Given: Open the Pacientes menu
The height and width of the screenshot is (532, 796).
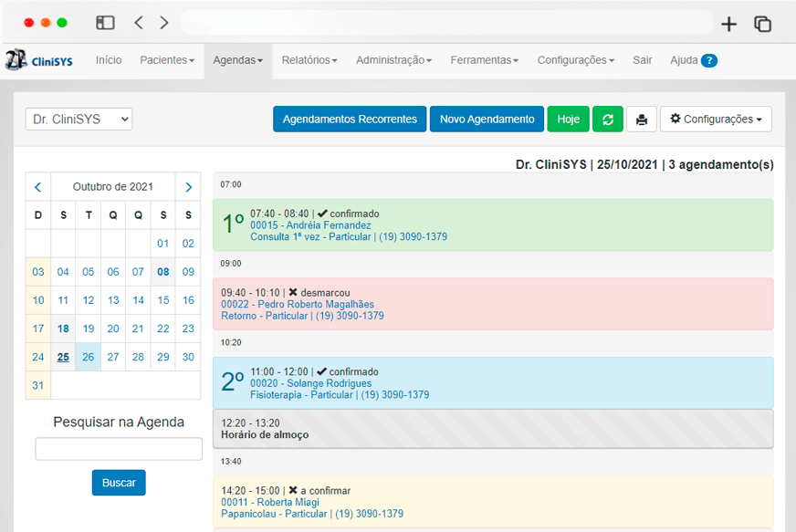Looking at the screenshot, I should point(167,60).
